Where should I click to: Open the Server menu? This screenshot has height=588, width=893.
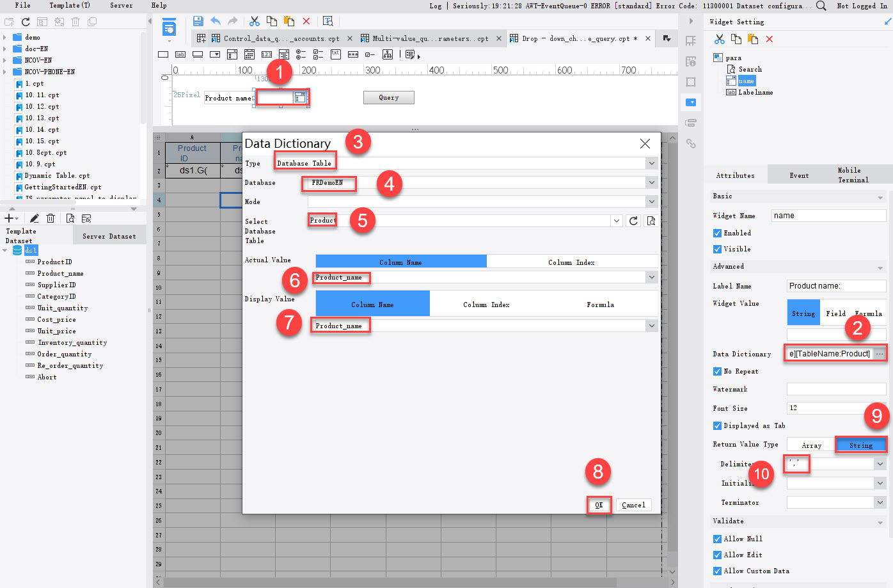tap(122, 5)
